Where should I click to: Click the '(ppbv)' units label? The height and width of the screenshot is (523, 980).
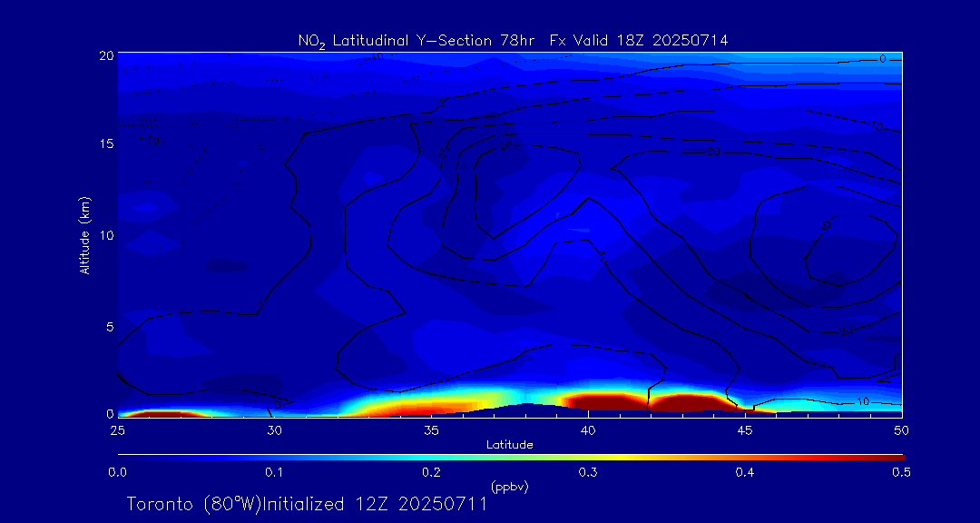coord(509,486)
